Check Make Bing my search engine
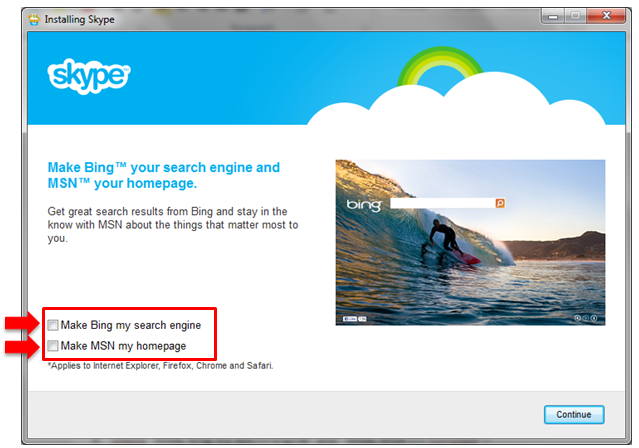This screenshot has height=448, width=639. point(53,325)
